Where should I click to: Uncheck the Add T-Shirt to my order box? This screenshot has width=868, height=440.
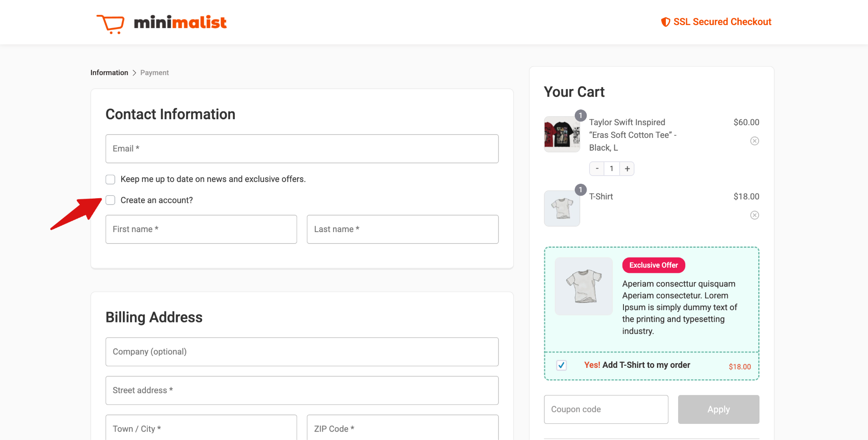pos(561,365)
